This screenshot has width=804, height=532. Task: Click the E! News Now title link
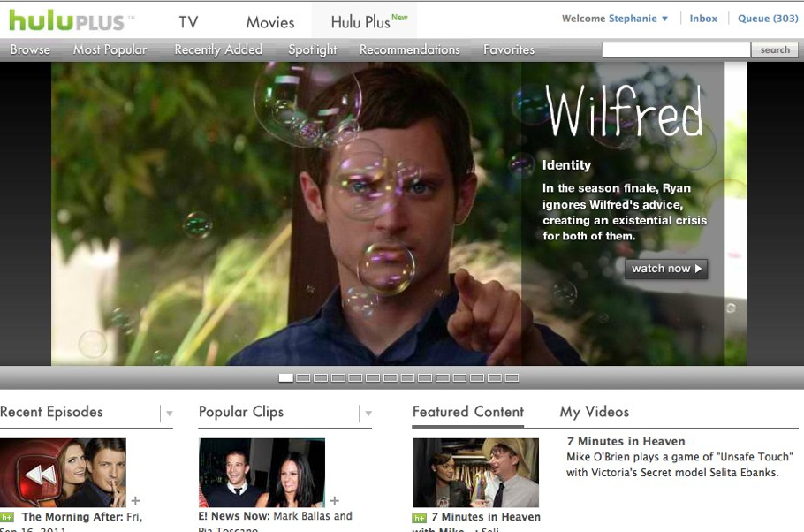(234, 516)
